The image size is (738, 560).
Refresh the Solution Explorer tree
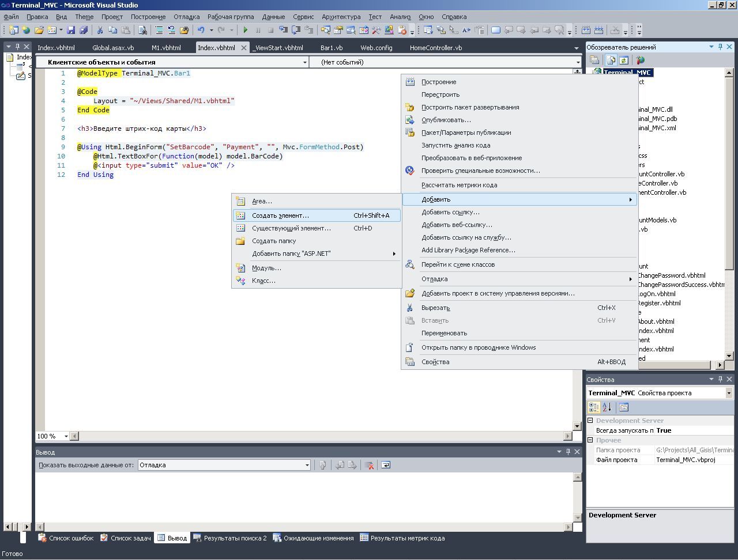623,60
